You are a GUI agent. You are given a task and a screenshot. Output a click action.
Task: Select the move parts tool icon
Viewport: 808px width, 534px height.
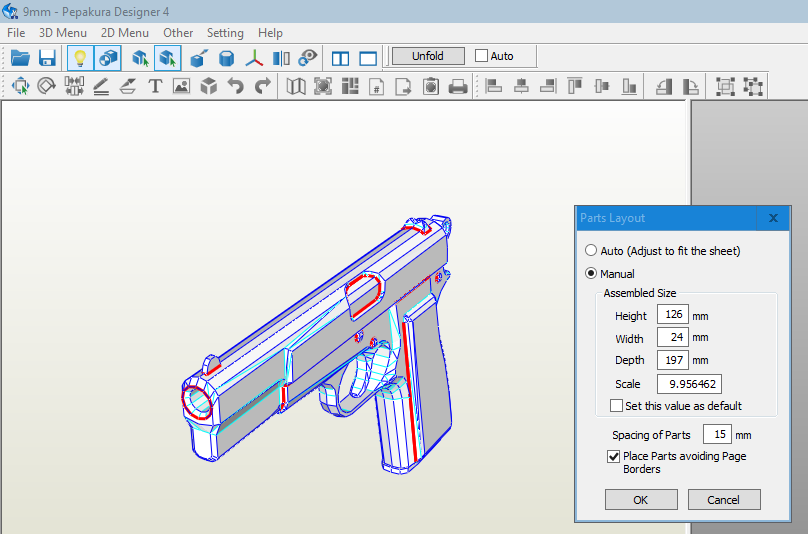20,86
